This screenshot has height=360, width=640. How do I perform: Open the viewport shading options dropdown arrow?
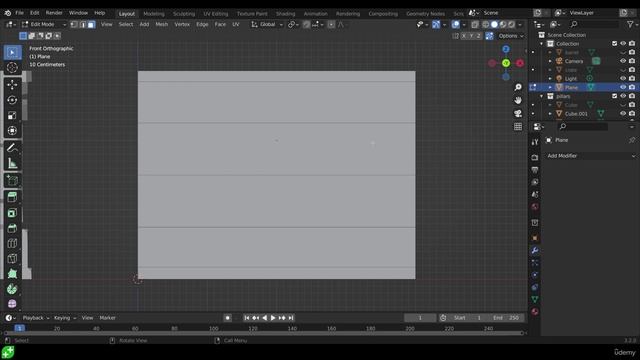520,24
